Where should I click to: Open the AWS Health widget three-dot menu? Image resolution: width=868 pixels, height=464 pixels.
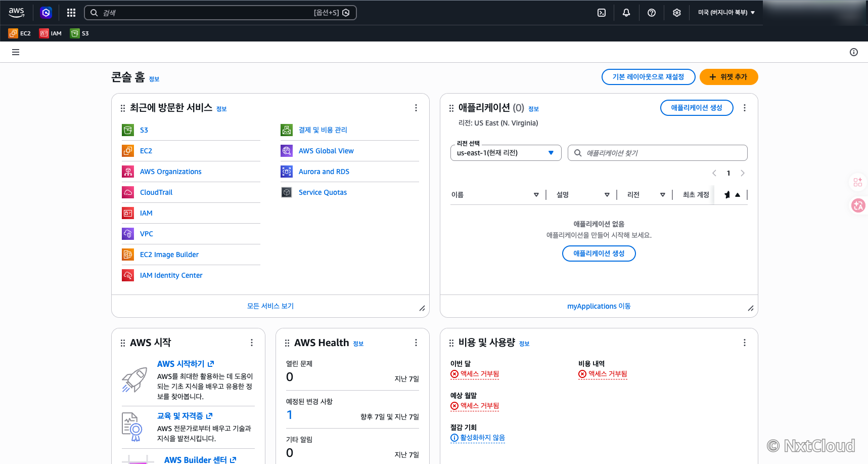click(x=416, y=343)
